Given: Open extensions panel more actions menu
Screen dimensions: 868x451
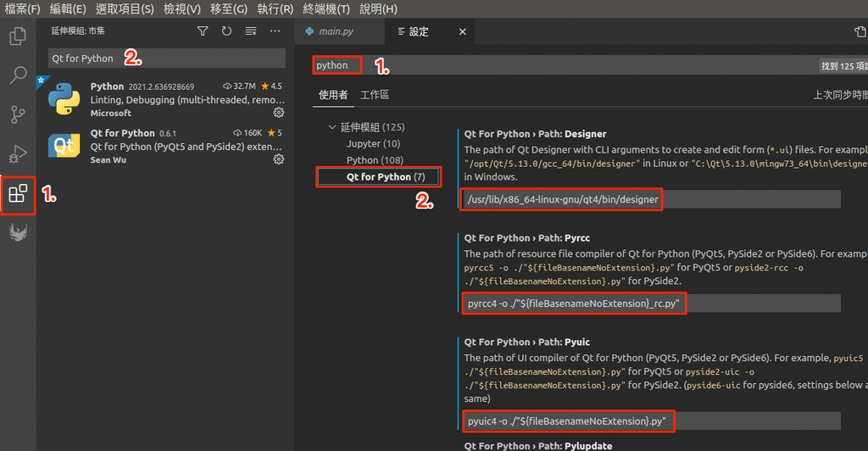Looking at the screenshot, I should (275, 31).
